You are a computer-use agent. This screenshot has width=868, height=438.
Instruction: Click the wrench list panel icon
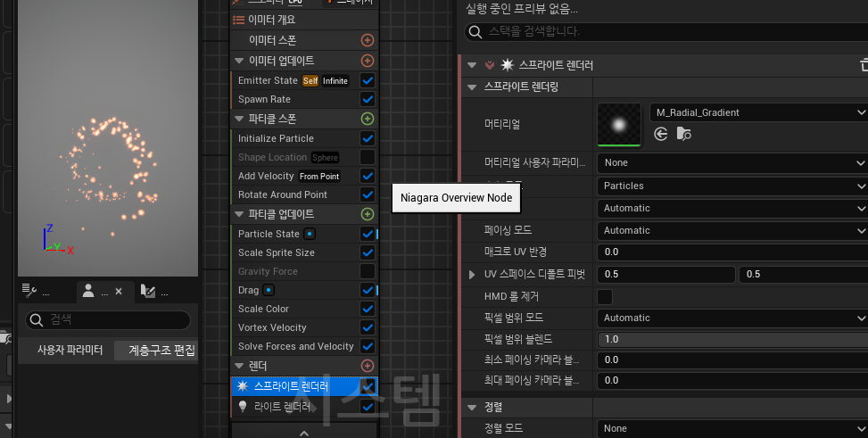(x=29, y=290)
